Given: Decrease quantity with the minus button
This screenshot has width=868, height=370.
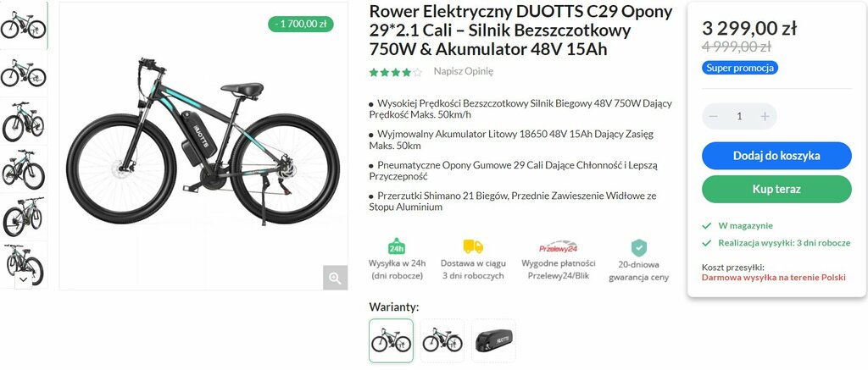Looking at the screenshot, I should coord(714,116).
